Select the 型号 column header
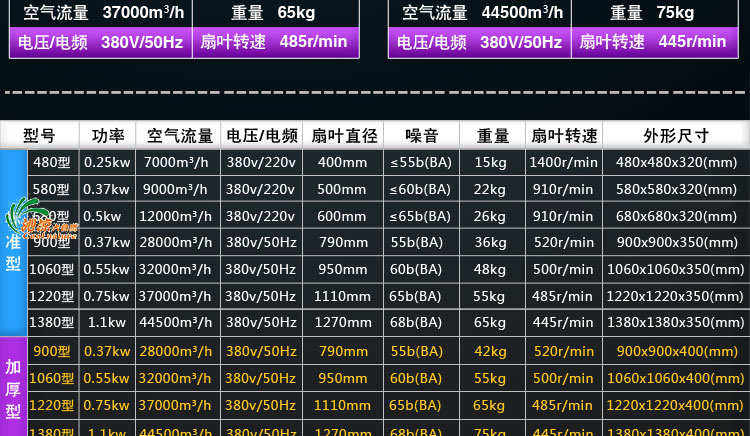This screenshot has height=436, width=750. (x=39, y=136)
